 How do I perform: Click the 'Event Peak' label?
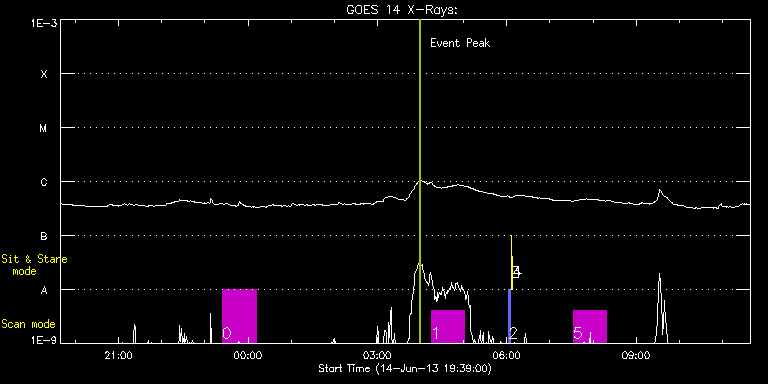pos(460,43)
